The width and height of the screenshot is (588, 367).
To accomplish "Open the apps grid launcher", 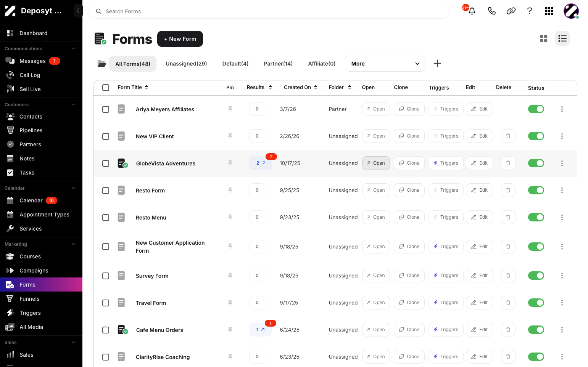I will click(549, 11).
